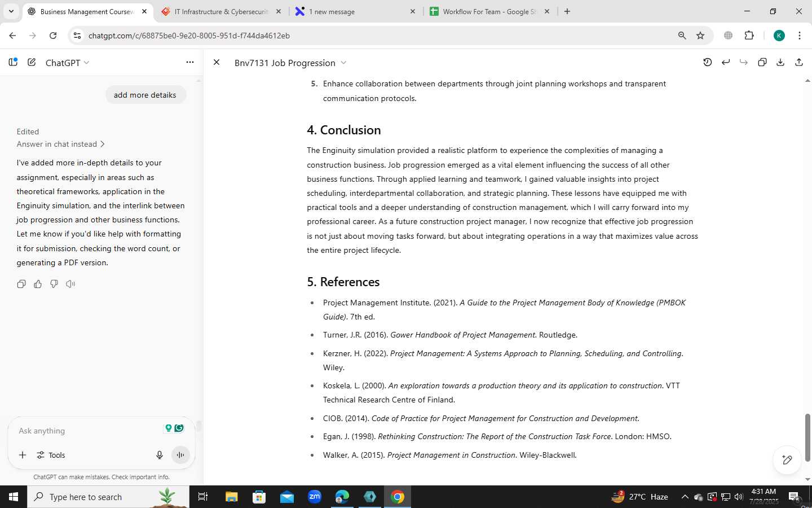Click the green Grammarly icon in composer
This screenshot has height=508, width=812.
pyautogui.click(x=179, y=428)
